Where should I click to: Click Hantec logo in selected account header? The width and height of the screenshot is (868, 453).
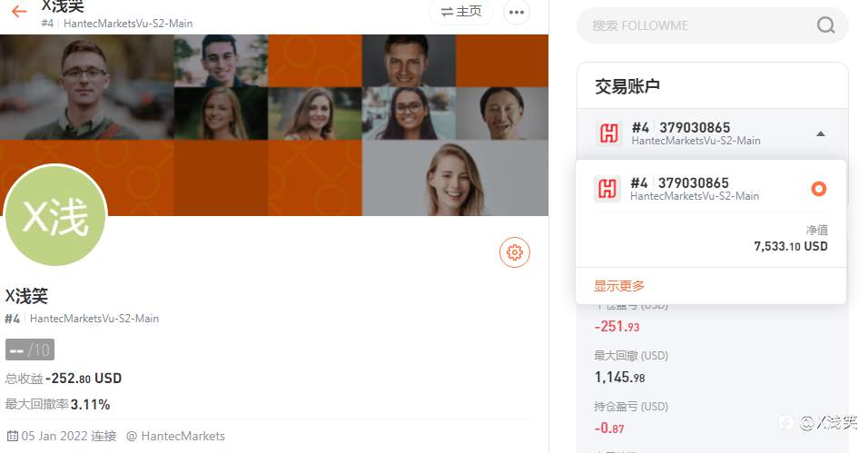(x=609, y=133)
